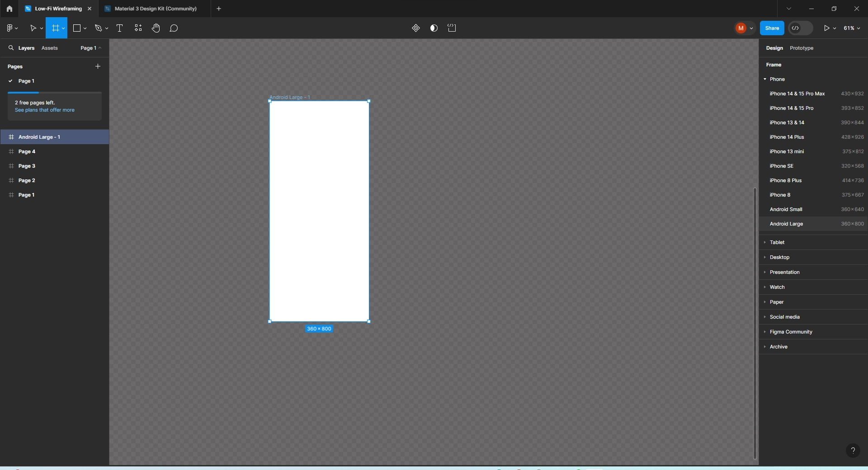Click the Present play icon
The image size is (868, 470).
click(x=826, y=28)
